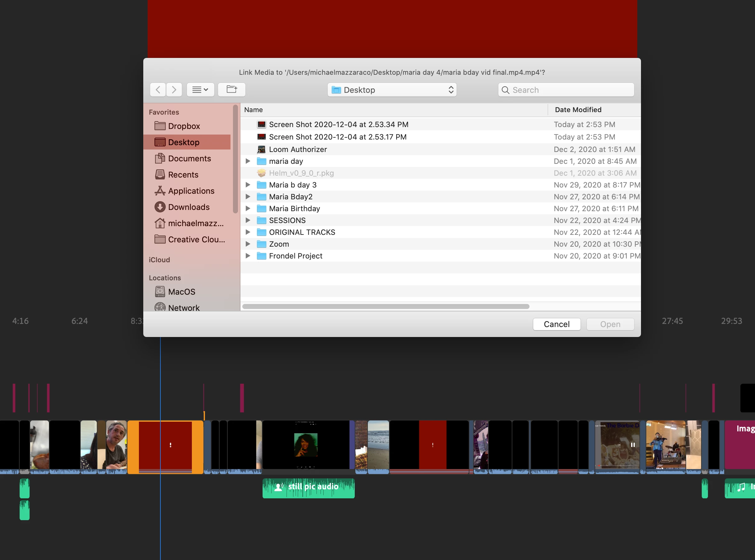Screen dimensions: 755x560
Task: Expand the SESSIONS folder triangle
Action: point(248,220)
